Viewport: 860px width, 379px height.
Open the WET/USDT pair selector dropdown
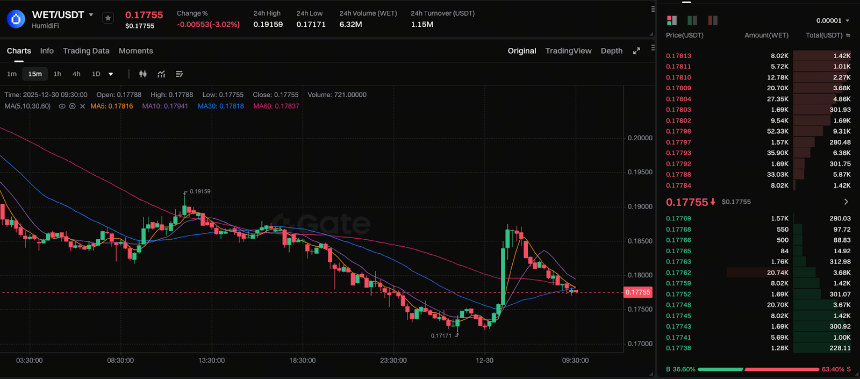click(x=91, y=15)
